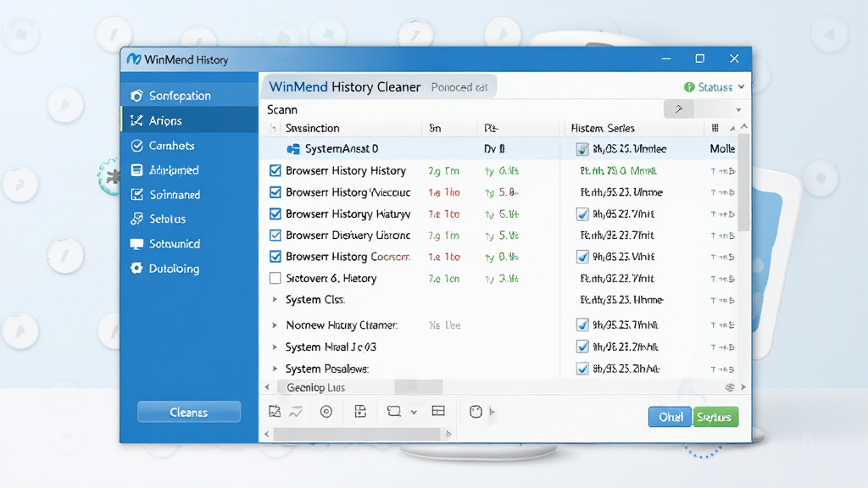Click the Sssinction column header
868x488 pixels.
click(312, 129)
